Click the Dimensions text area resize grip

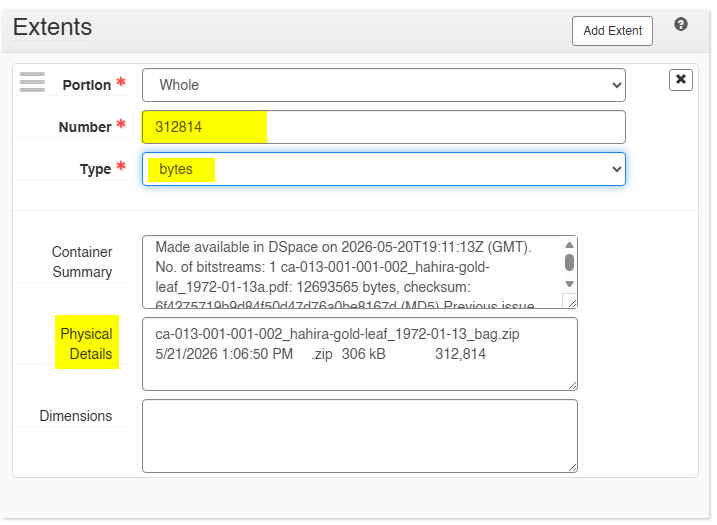point(573,467)
